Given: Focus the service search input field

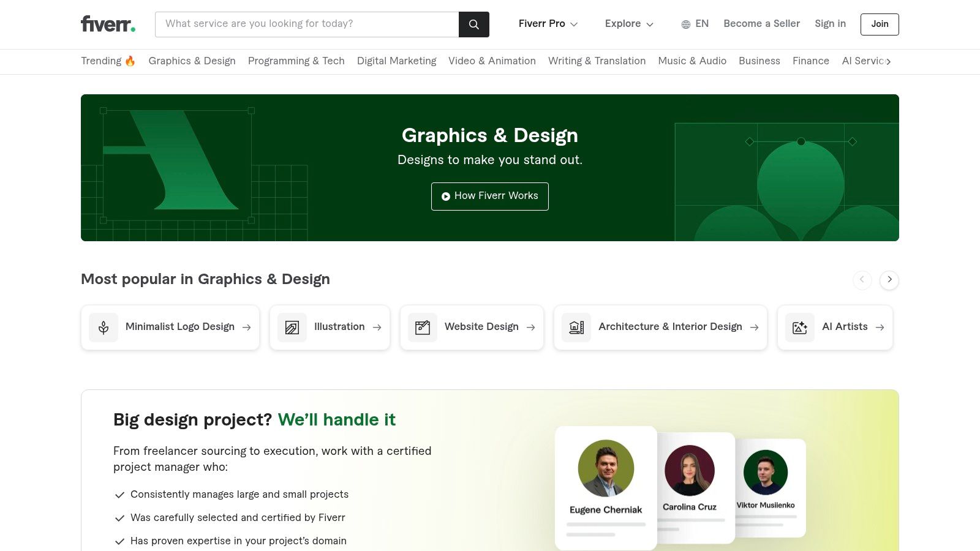Looking at the screenshot, I should click(307, 24).
